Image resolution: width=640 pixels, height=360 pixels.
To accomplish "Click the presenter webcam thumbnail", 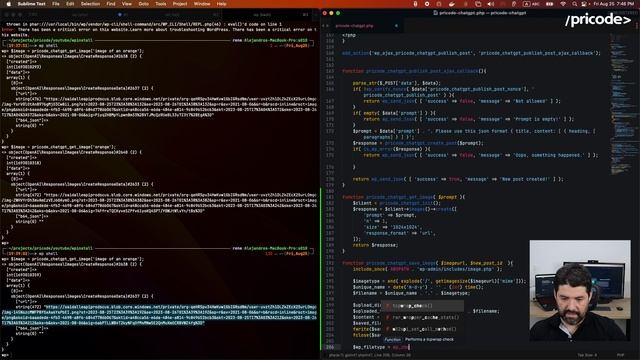I will pos(580,290).
